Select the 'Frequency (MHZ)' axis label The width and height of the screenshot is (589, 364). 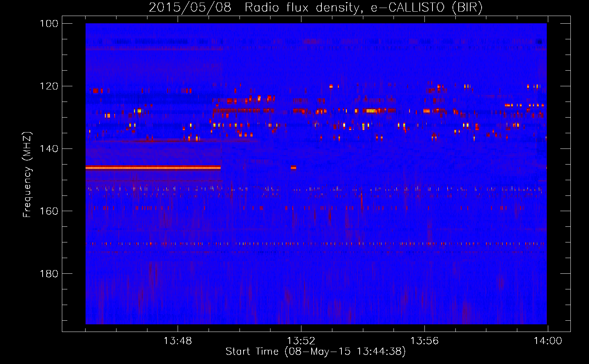[27, 175]
